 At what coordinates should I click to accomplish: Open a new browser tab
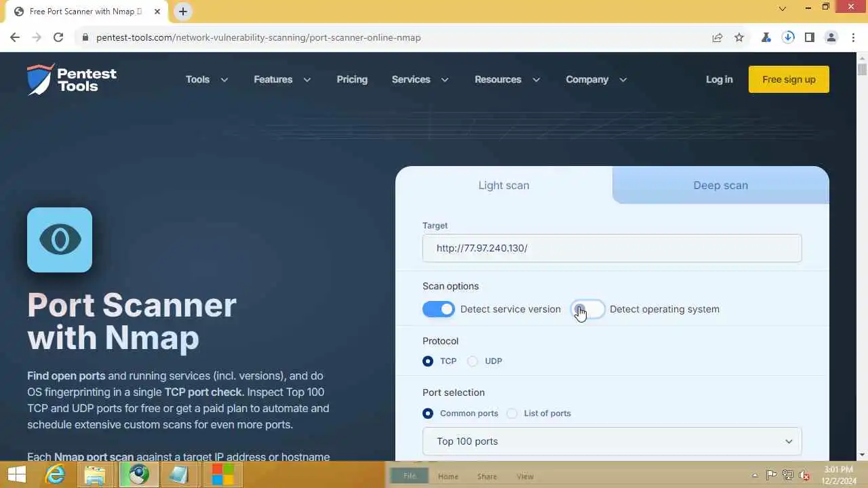pyautogui.click(x=183, y=12)
